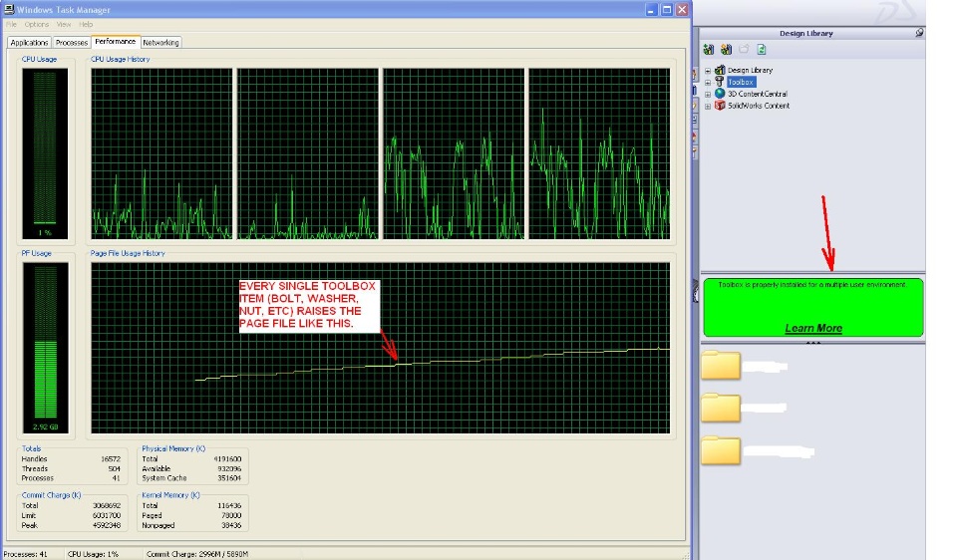Select SolidWorks Content in the tree
This screenshot has height=560, width=957.
point(759,106)
